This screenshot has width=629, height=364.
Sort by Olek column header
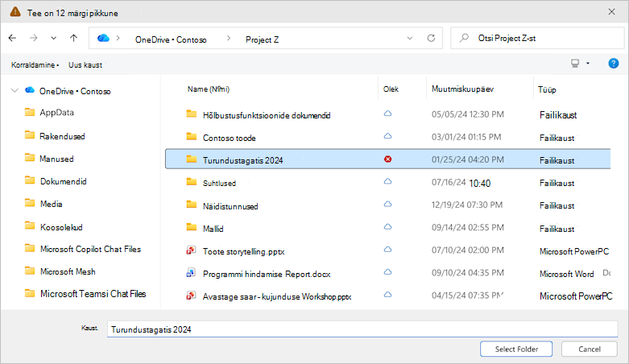391,89
